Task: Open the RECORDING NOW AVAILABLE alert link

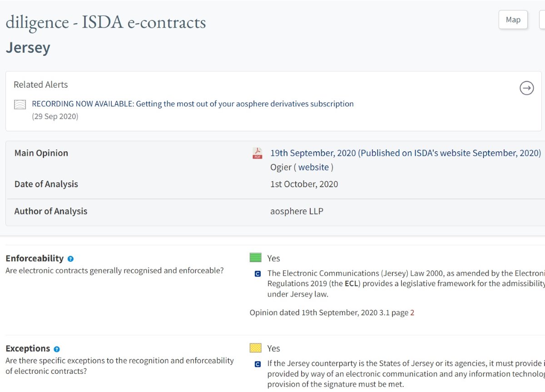Action: coord(193,104)
